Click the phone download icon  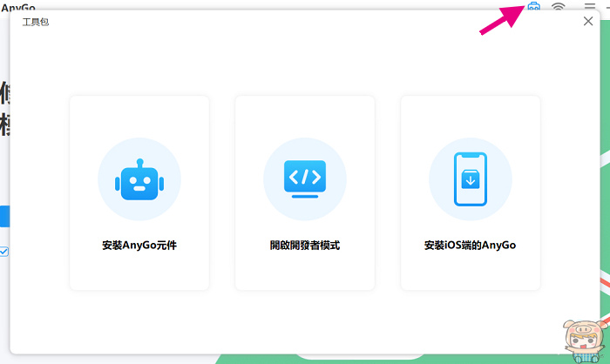471,179
